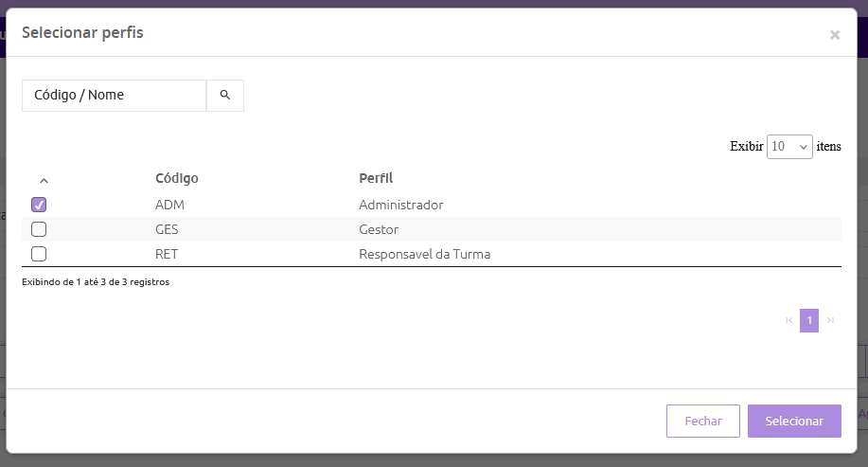Image resolution: width=868 pixels, height=467 pixels.
Task: Click the magnifier search icon button
Action: pyautogui.click(x=225, y=96)
